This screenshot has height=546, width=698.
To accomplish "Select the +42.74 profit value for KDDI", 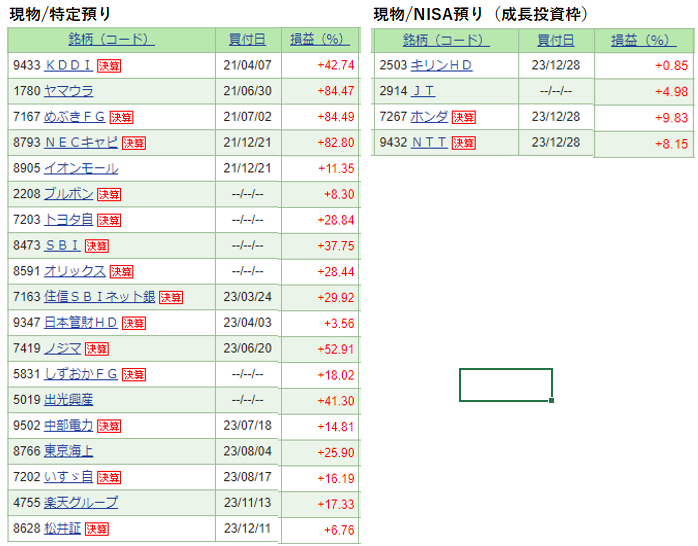I will tap(336, 65).
